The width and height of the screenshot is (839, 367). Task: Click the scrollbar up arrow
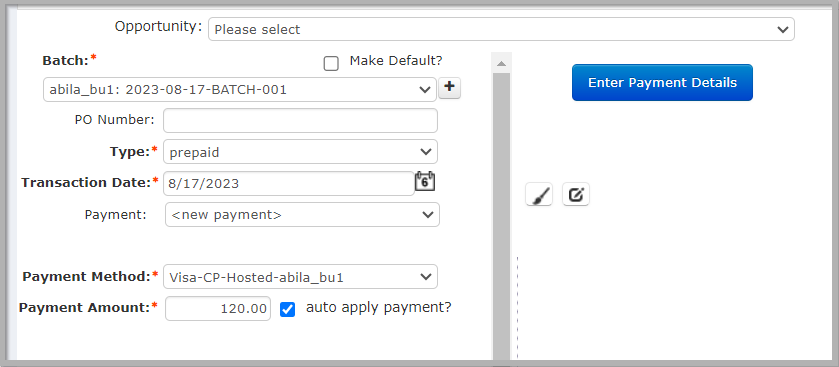[501, 63]
